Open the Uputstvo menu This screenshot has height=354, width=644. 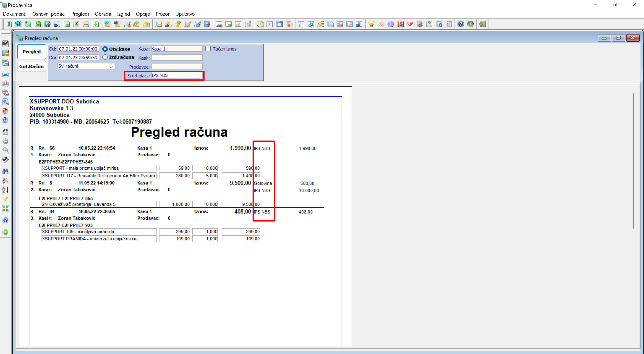click(x=185, y=14)
